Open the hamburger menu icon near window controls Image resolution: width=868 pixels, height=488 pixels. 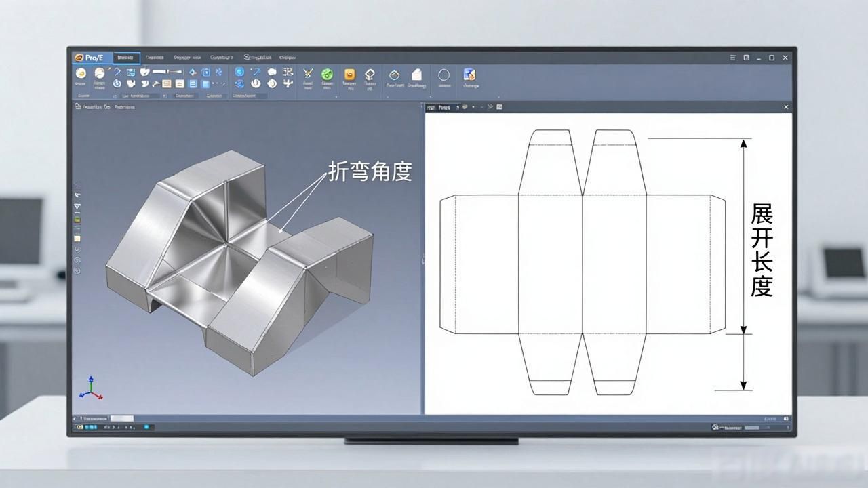tap(733, 58)
